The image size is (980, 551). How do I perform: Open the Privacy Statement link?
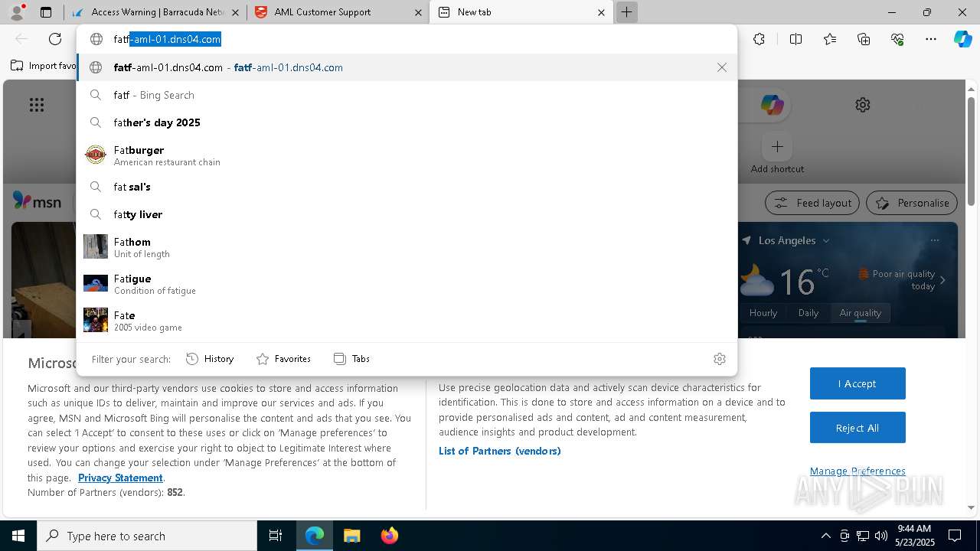point(120,478)
